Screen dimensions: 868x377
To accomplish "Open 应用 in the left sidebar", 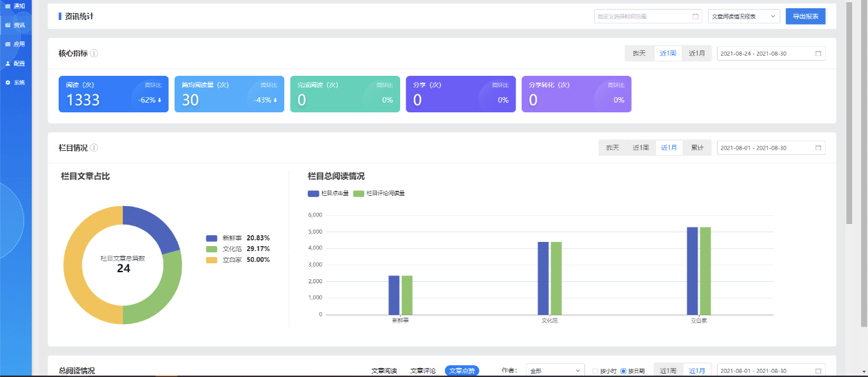I will pos(16,44).
